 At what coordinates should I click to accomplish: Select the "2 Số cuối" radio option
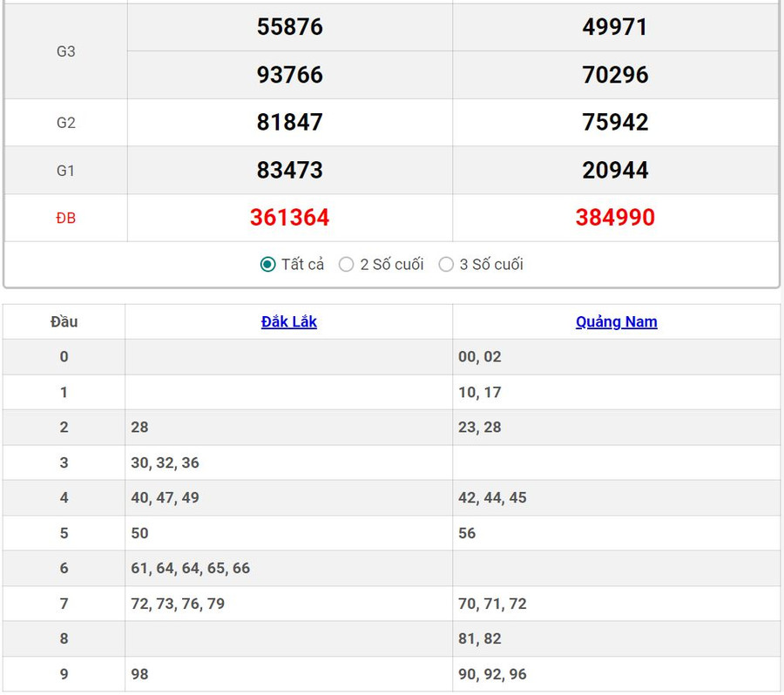[347, 265]
